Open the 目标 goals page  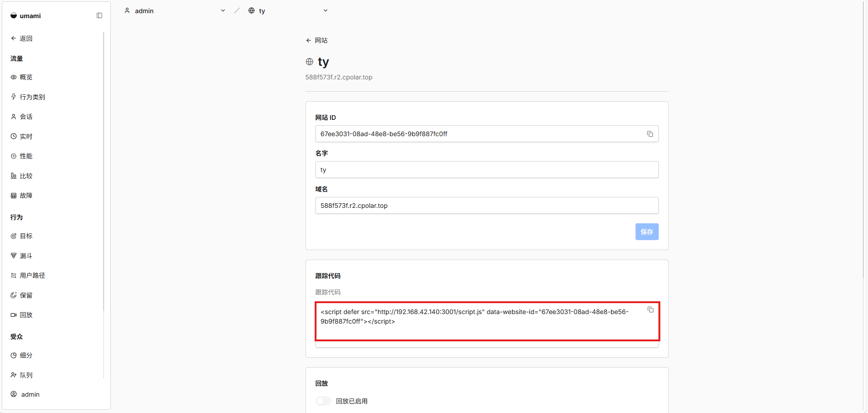[x=22, y=236]
